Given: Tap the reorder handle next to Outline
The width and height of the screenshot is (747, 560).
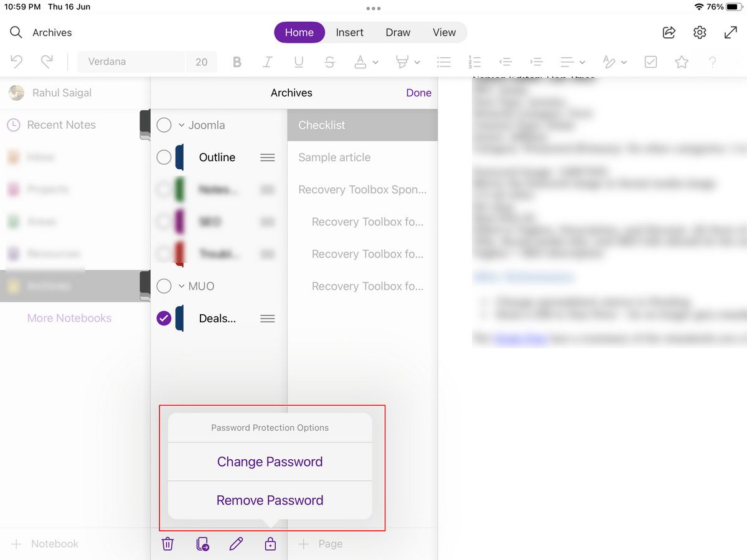Looking at the screenshot, I should (268, 157).
